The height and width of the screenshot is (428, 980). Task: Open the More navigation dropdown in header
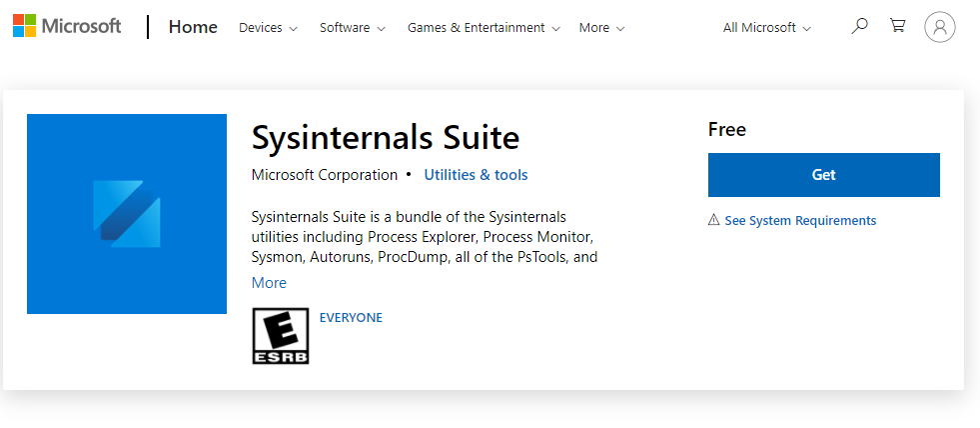pos(601,28)
